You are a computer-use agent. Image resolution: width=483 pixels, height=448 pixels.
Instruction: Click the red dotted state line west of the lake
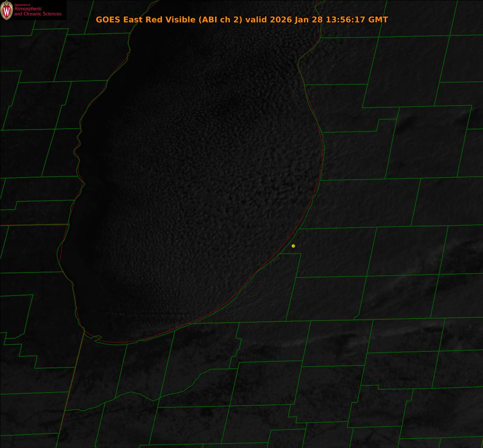33,225
